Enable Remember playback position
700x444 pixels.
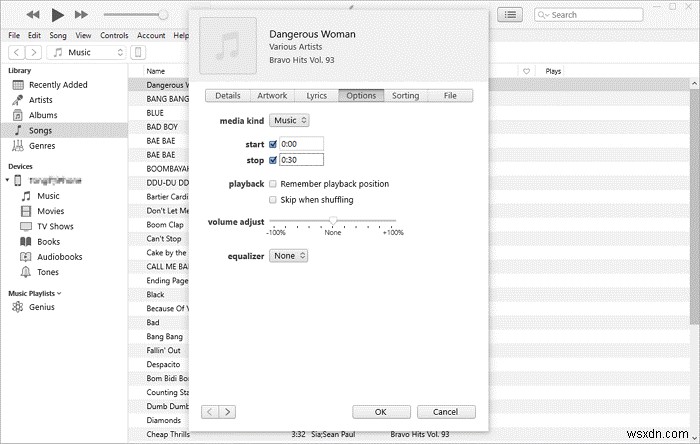(x=273, y=184)
